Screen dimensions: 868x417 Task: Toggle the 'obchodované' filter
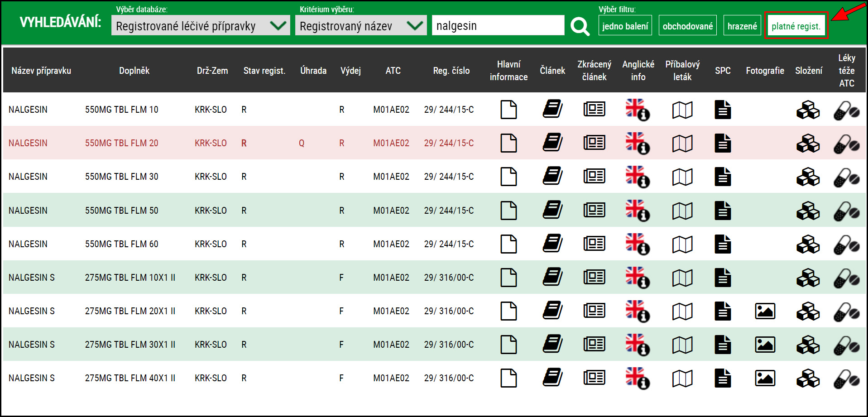coord(688,26)
